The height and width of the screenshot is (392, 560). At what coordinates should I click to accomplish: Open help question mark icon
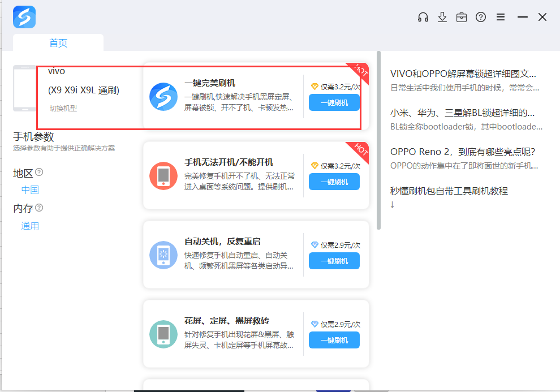481,17
